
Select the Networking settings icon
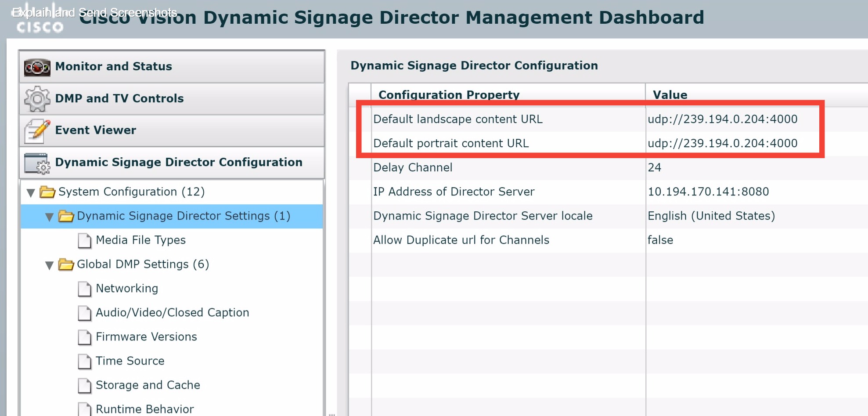pyautogui.click(x=85, y=288)
